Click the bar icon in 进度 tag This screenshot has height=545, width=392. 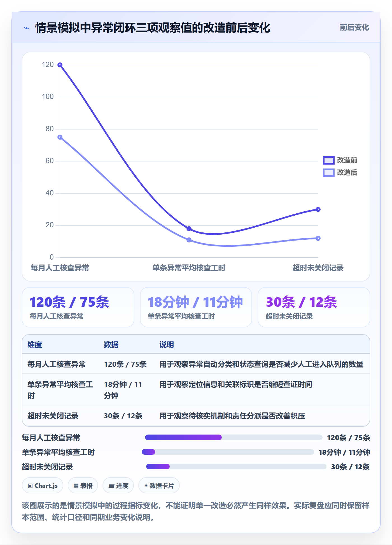[x=111, y=486]
